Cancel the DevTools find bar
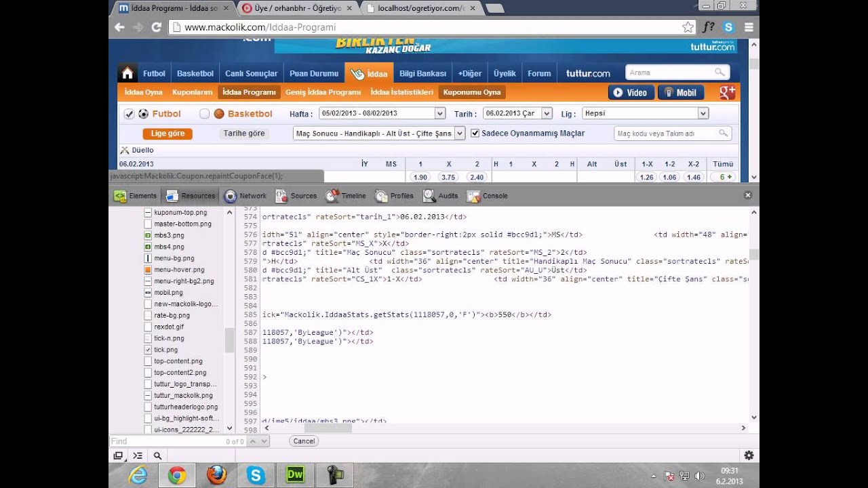 [x=304, y=441]
